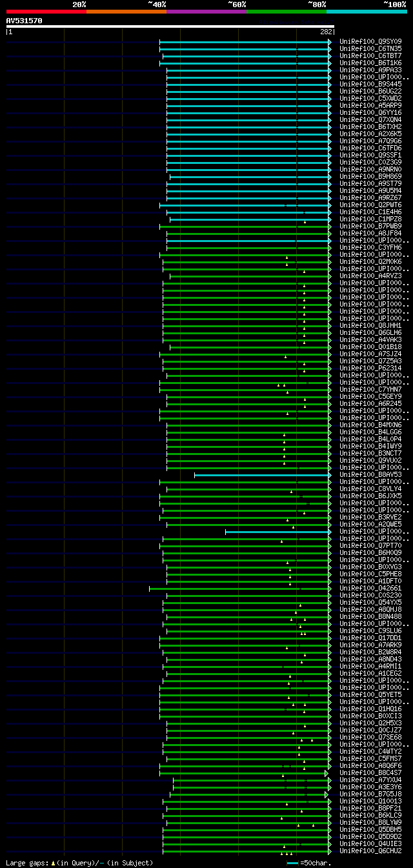Select the UniRef100_A9ST79 label
Image resolution: width=413 pixels, height=868 pixels.
370,183
